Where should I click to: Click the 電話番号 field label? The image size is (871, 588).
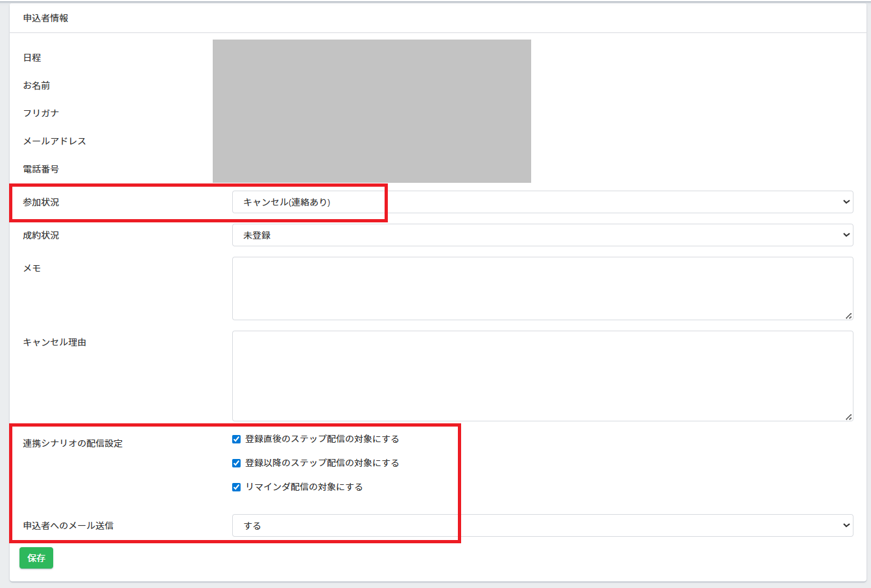pyautogui.click(x=41, y=169)
